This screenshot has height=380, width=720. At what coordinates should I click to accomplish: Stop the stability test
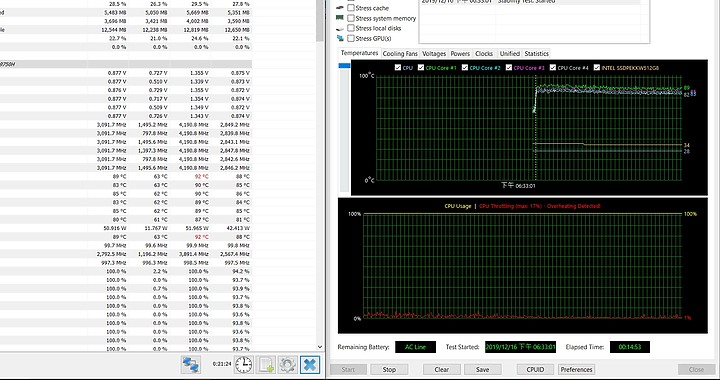(x=389, y=369)
